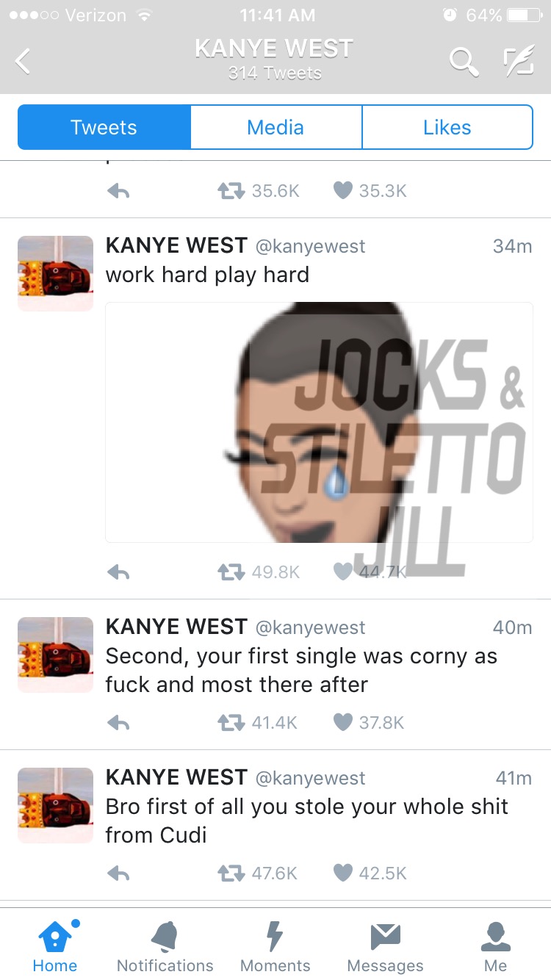The image size is (551, 980).
Task: Open the emoji image in the tweet
Action: click(x=319, y=422)
